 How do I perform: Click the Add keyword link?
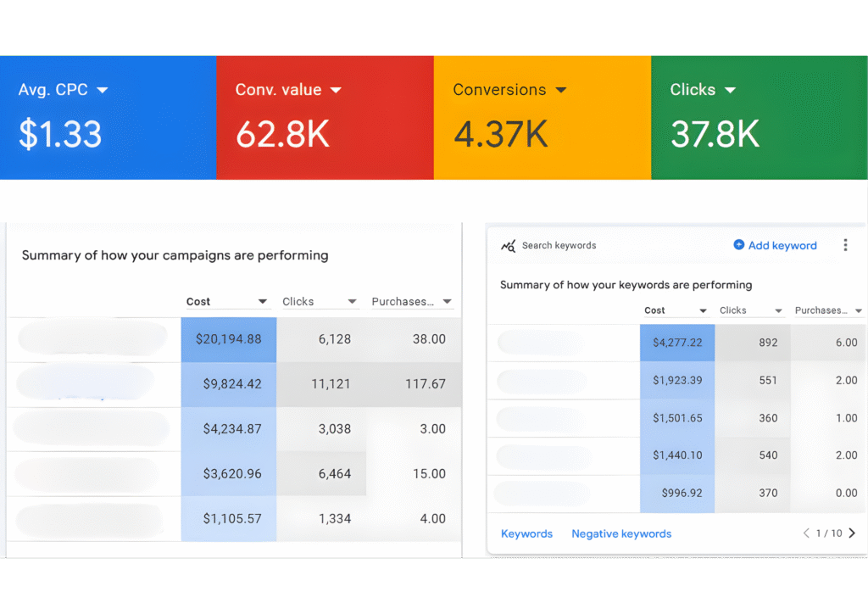[x=782, y=245]
